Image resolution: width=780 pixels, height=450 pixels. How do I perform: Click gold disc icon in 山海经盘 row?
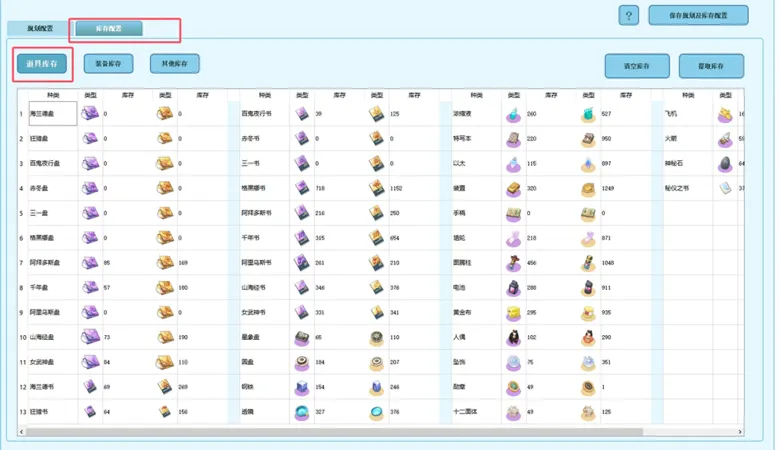165,337
